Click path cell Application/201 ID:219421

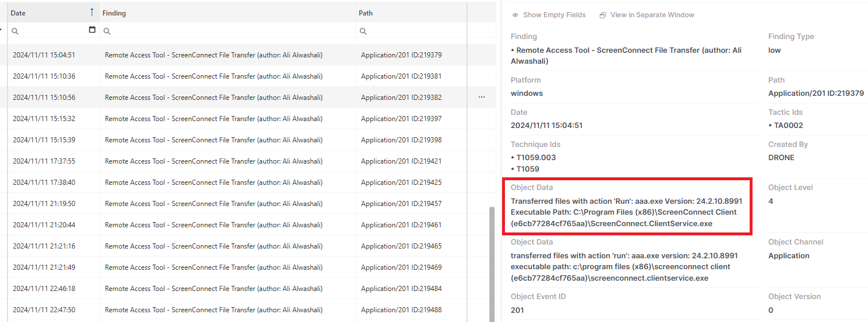(x=401, y=161)
